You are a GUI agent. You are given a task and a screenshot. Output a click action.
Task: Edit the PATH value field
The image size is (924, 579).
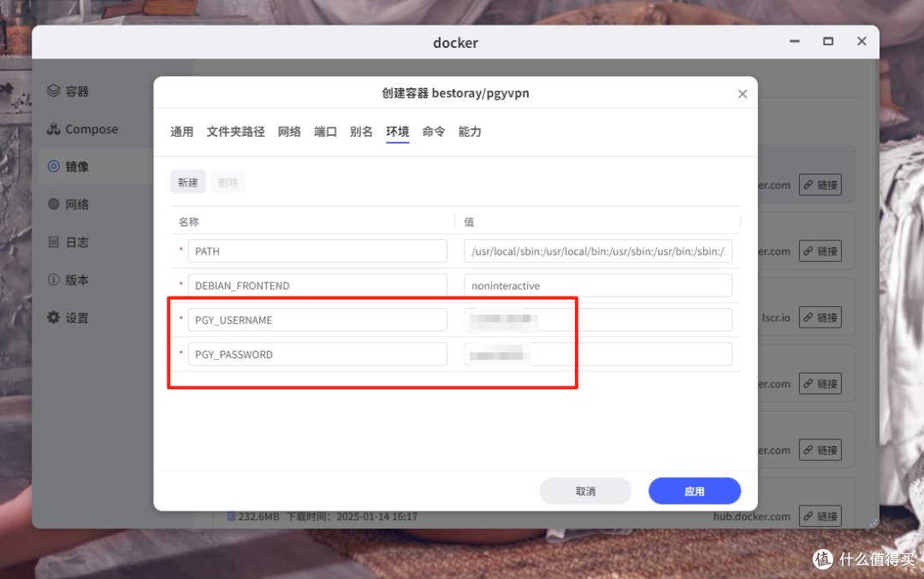tap(598, 251)
